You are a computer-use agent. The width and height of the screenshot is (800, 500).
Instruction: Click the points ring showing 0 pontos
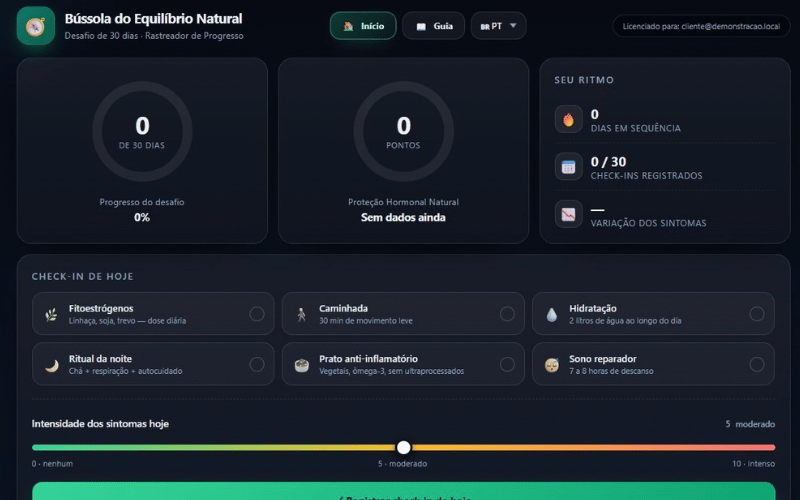(404, 132)
